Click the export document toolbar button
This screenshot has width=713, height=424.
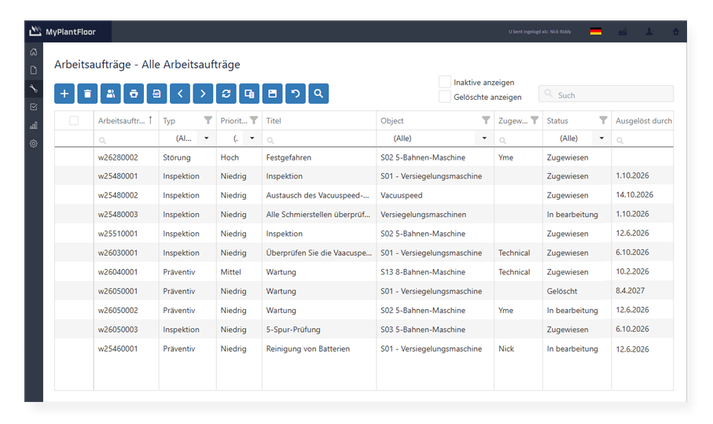157,94
